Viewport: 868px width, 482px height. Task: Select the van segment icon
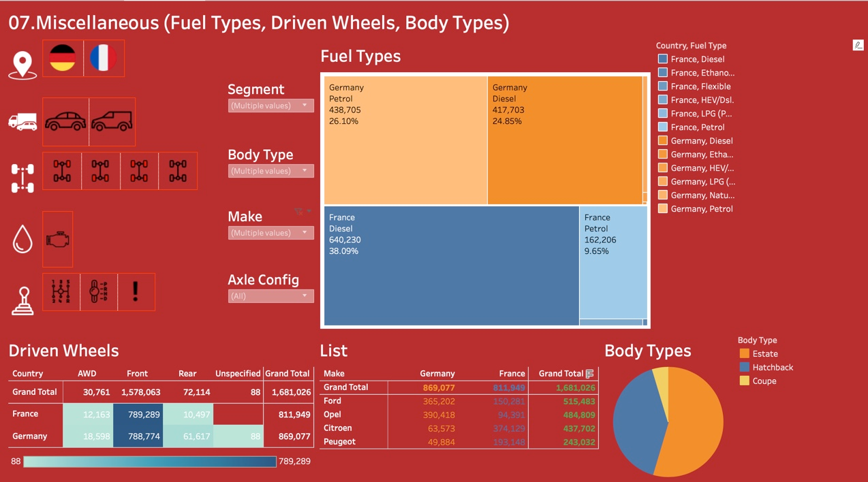112,122
